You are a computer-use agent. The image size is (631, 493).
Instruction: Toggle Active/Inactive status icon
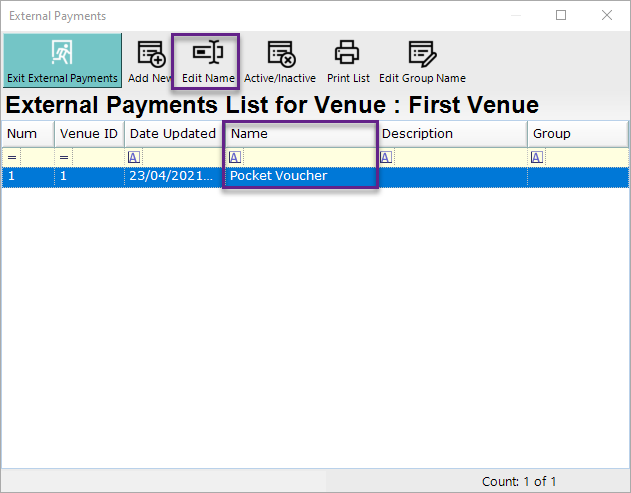click(280, 53)
